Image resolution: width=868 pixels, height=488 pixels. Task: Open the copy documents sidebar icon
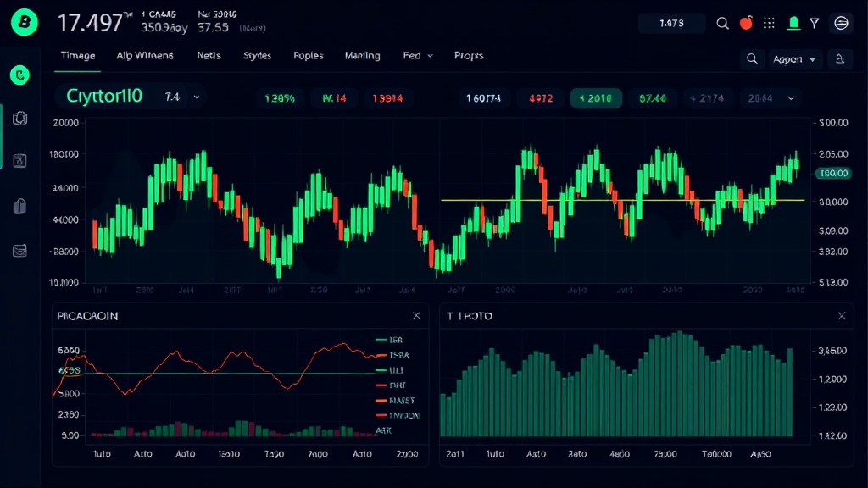(20, 118)
